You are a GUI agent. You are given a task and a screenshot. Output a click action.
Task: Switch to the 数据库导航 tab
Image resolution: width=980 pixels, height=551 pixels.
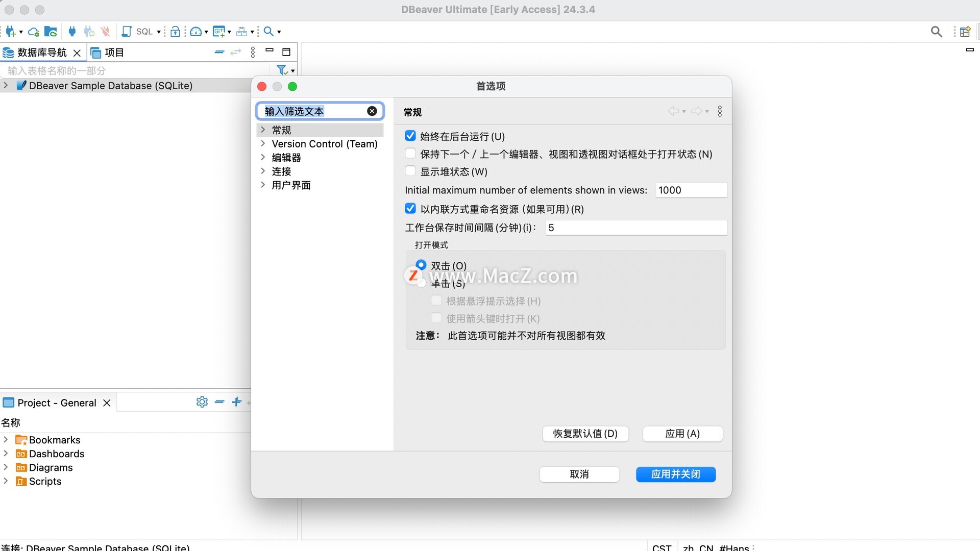click(x=42, y=53)
